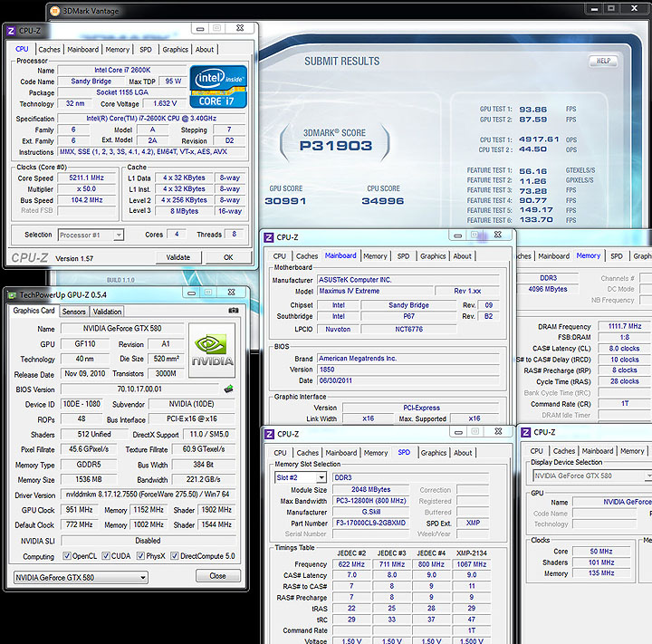This screenshot has height=644, width=652.
Task: Select Graphics Card tab in GPU-Z
Action: [34, 311]
